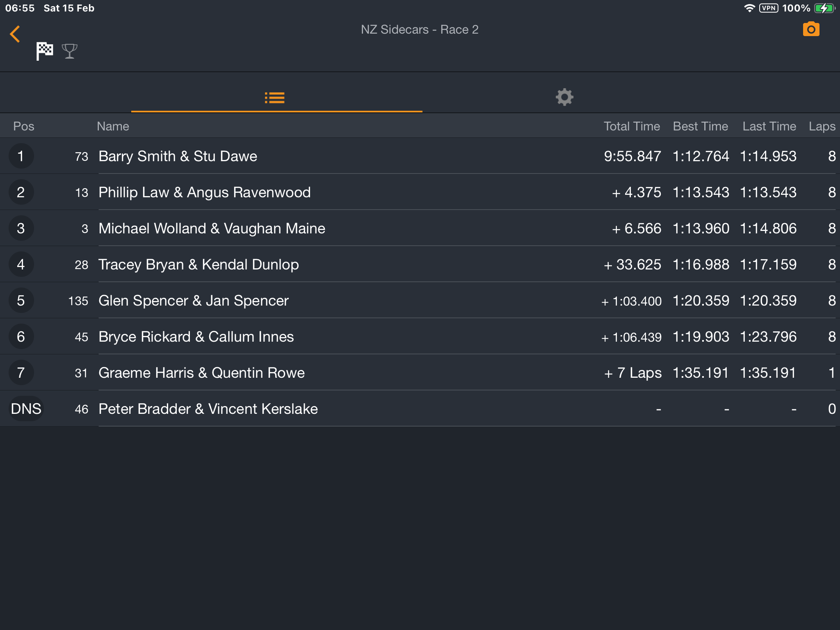Tap last time 1:17.159

[768, 265]
